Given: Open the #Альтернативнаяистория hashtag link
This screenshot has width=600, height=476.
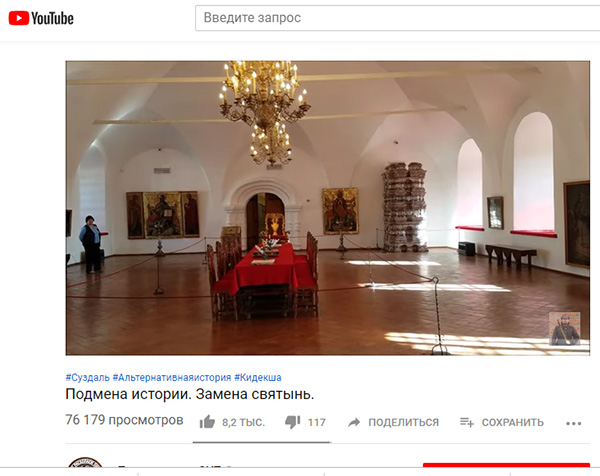Looking at the screenshot, I should [x=172, y=378].
